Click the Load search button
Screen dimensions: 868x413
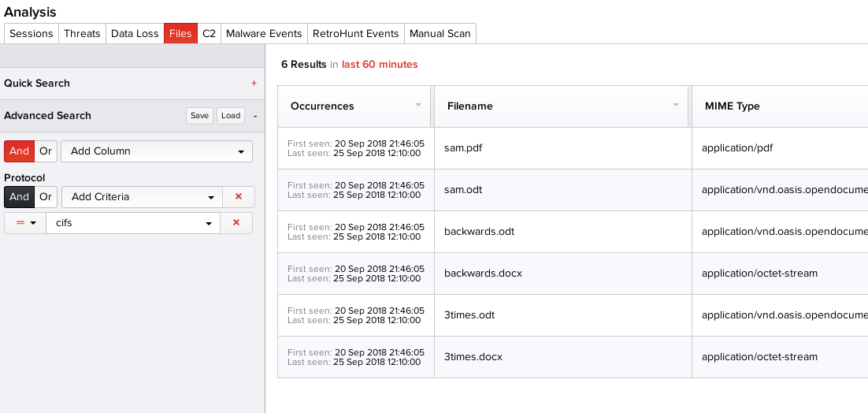click(231, 116)
